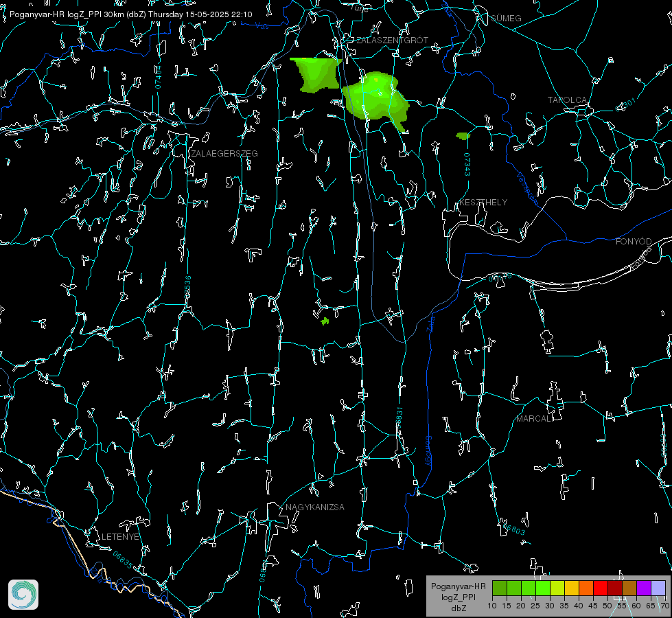
Task: Click the Poganyvar-HR label in the legend
Action: point(458,586)
